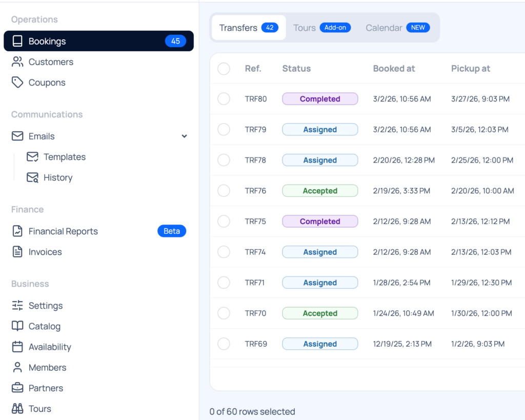Open email Templates in sidebar
The height and width of the screenshot is (420, 525).
[64, 157]
